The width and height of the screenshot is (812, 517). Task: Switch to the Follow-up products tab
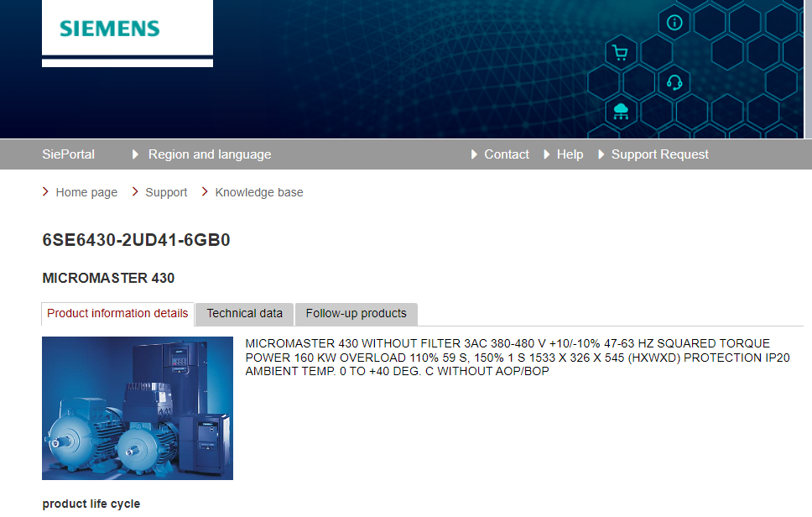[x=356, y=314]
